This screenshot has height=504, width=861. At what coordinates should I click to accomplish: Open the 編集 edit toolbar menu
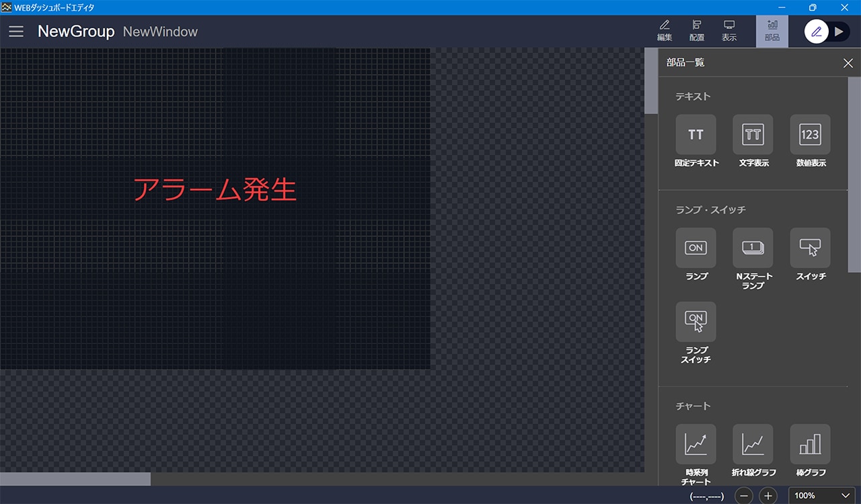664,31
